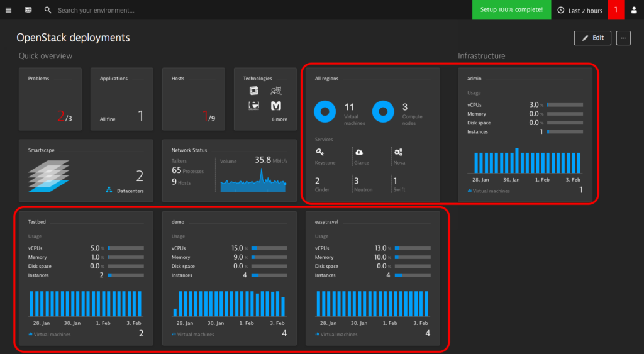This screenshot has width=644, height=354.
Task: Click the Erlang technology icon
Action: (x=254, y=106)
